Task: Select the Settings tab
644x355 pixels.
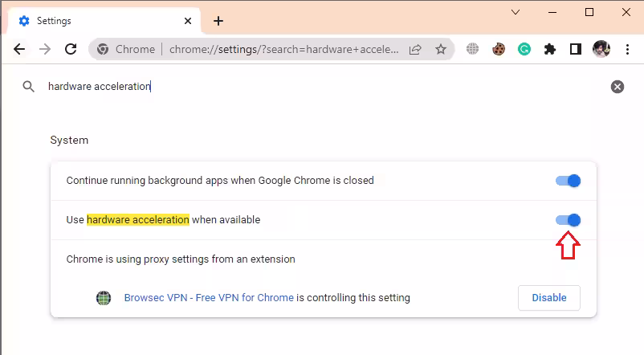Action: pos(96,21)
